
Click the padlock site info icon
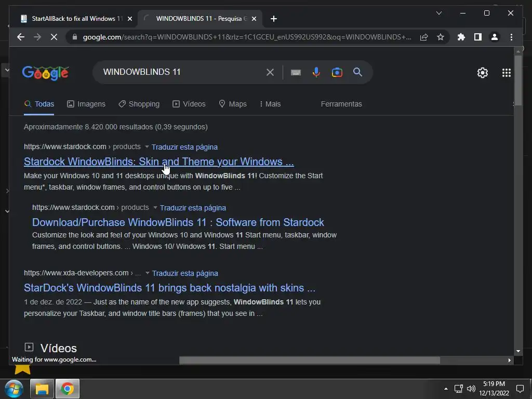[x=75, y=37]
